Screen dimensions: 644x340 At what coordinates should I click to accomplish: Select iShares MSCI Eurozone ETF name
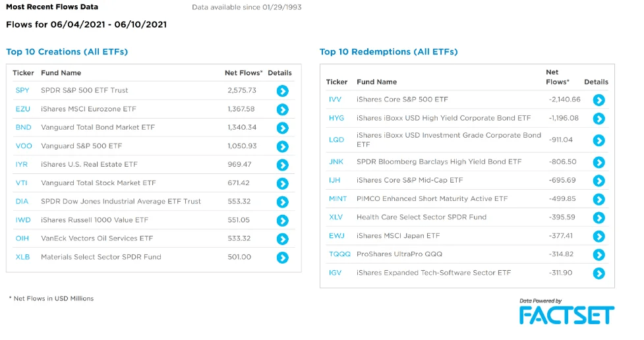(88, 109)
